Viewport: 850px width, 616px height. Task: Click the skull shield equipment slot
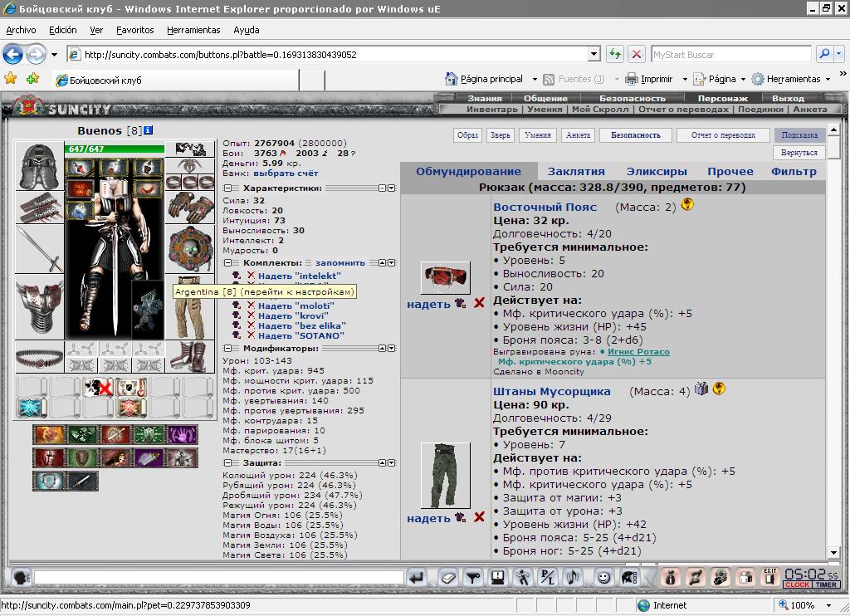click(x=190, y=249)
